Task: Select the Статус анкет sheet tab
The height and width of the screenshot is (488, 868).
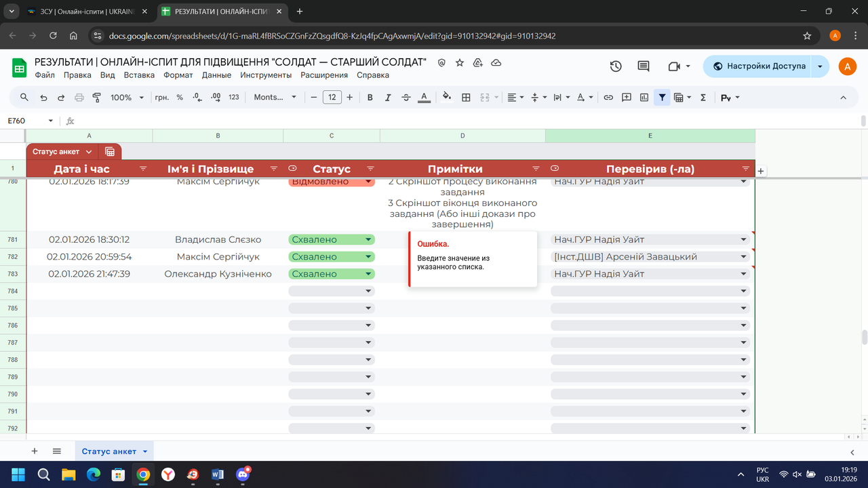Action: pyautogui.click(x=109, y=451)
